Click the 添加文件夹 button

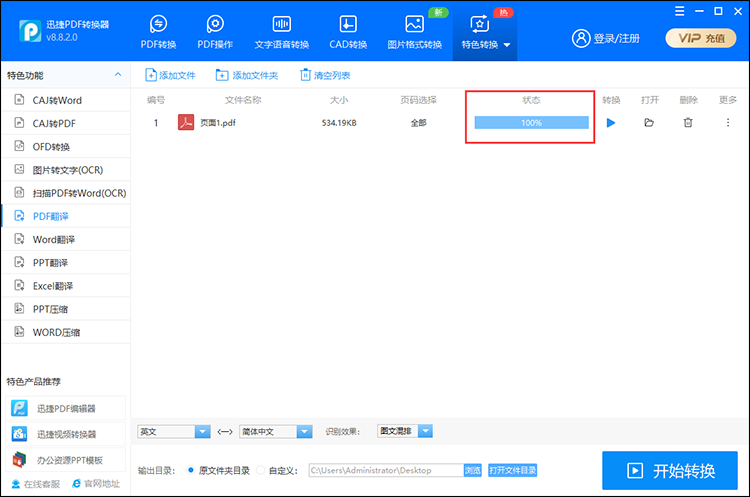[247, 75]
